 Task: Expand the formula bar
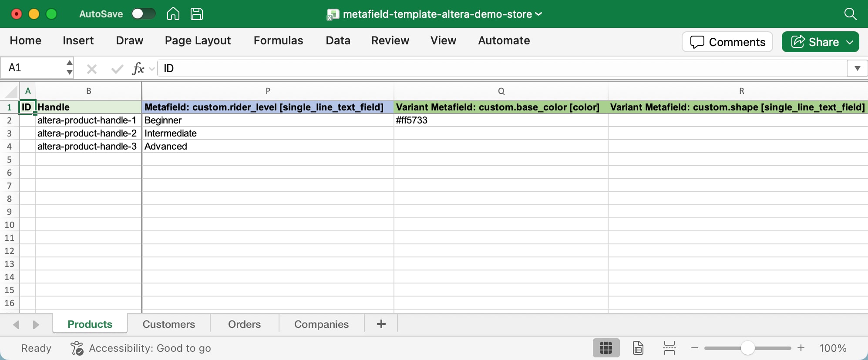pyautogui.click(x=857, y=68)
